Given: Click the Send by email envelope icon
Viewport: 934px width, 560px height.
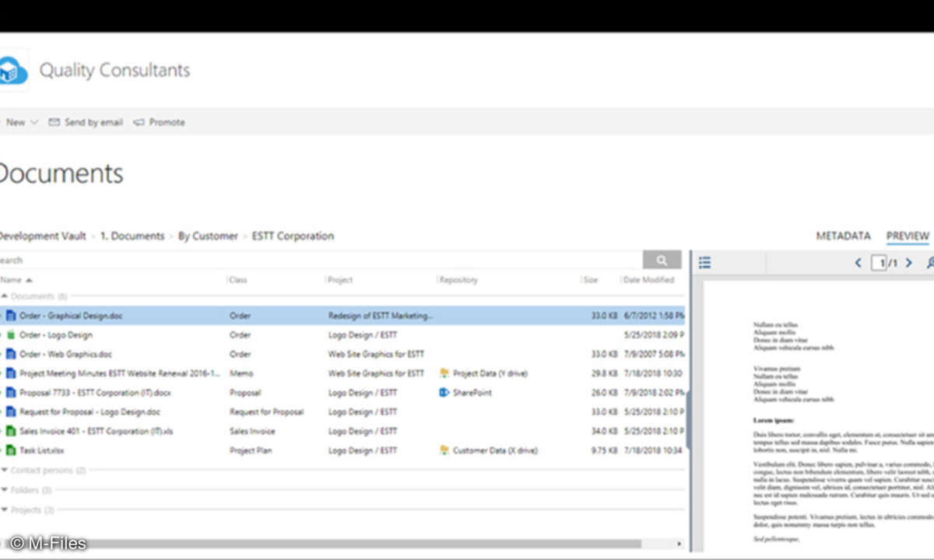Looking at the screenshot, I should [54, 122].
